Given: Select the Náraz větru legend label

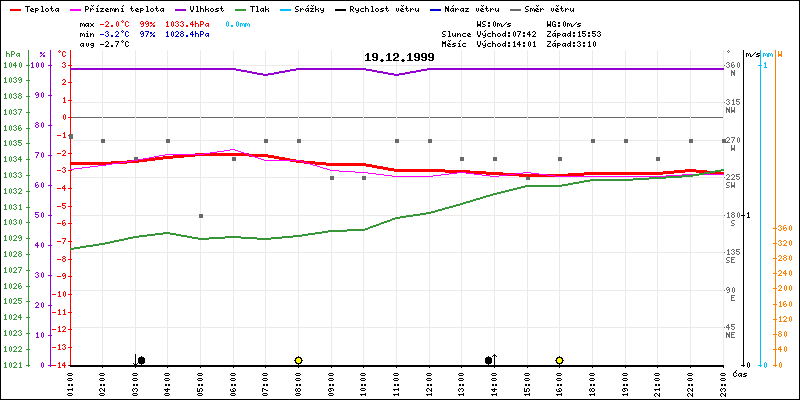Looking at the screenshot, I should click(489, 8).
